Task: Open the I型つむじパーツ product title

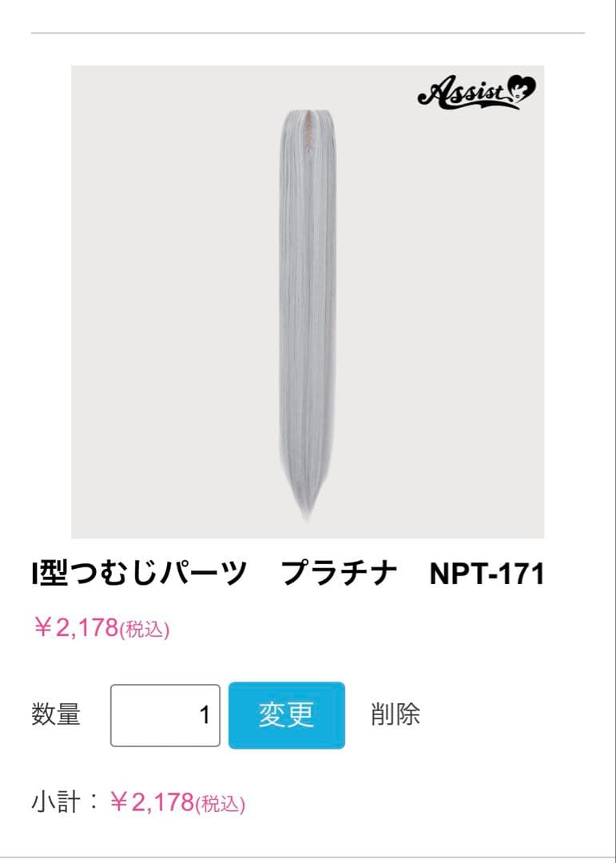Action: point(139,574)
